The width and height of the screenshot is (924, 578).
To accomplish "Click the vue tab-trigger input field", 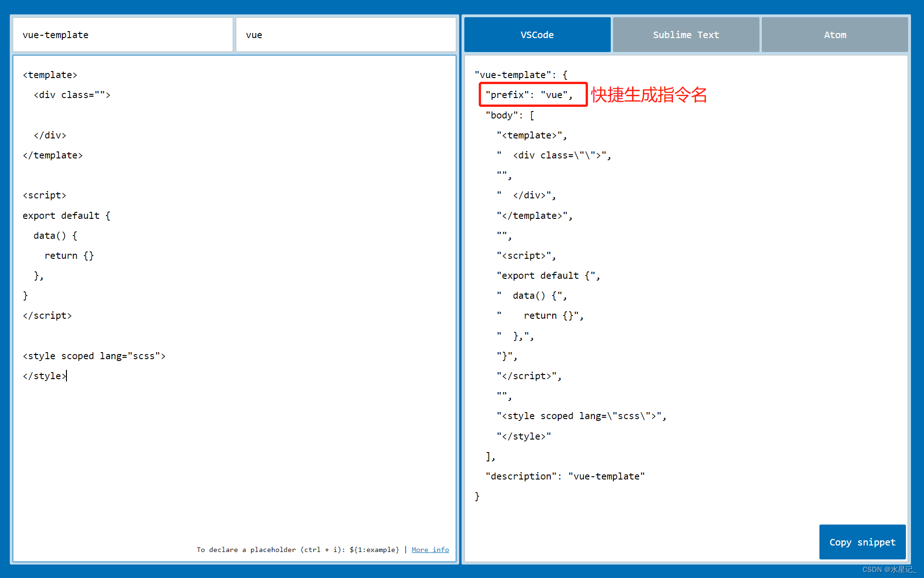I will (x=346, y=34).
